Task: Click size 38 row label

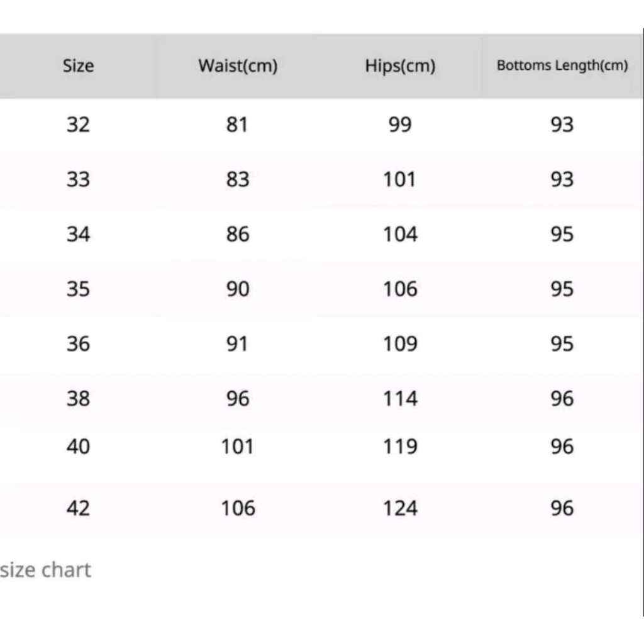Action: (78, 399)
